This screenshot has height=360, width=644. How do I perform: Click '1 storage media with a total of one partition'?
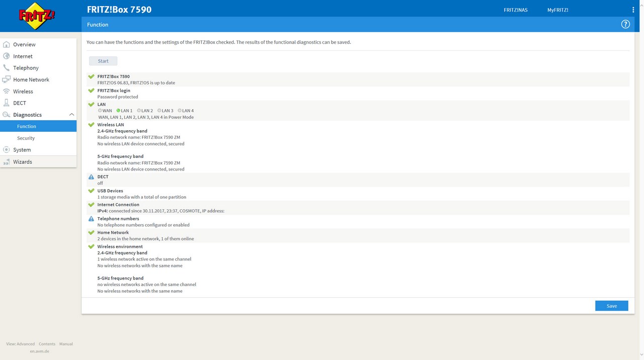[142, 197]
